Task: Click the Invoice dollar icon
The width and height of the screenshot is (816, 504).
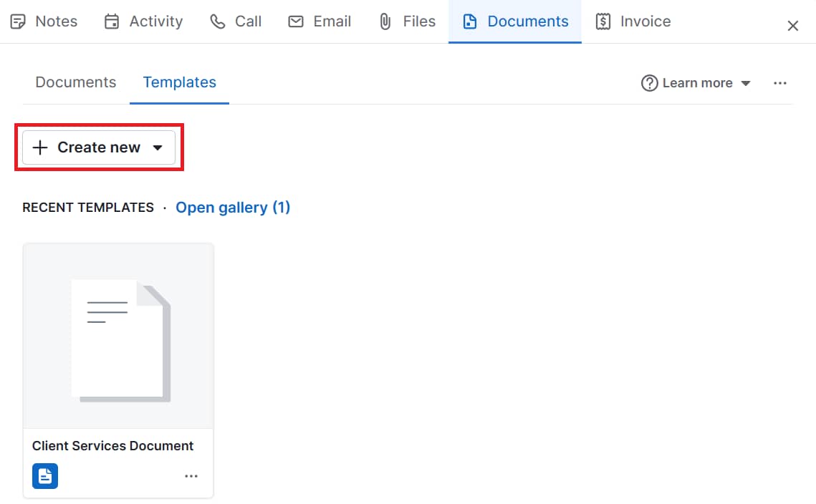Action: (604, 21)
